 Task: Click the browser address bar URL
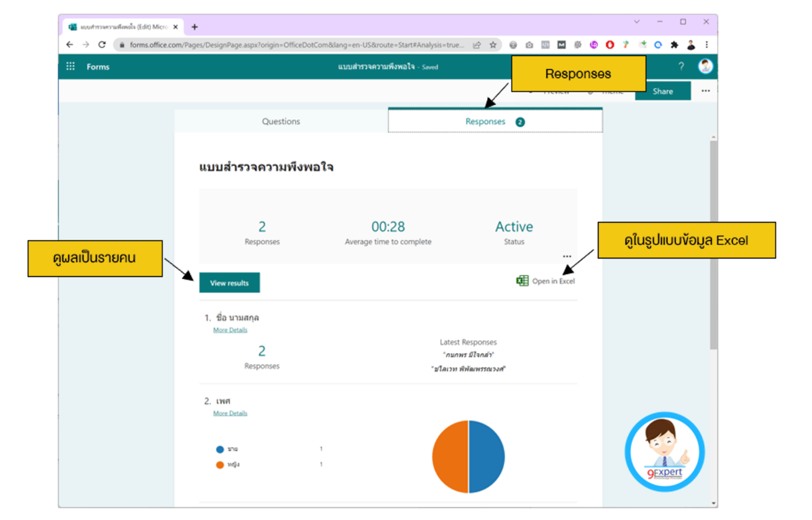pyautogui.click(x=295, y=45)
